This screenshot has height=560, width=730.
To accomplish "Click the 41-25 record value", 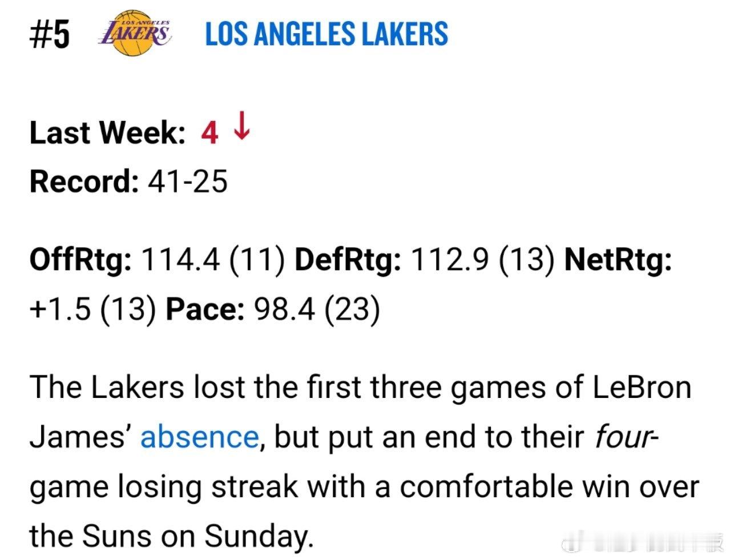I will [x=188, y=182].
